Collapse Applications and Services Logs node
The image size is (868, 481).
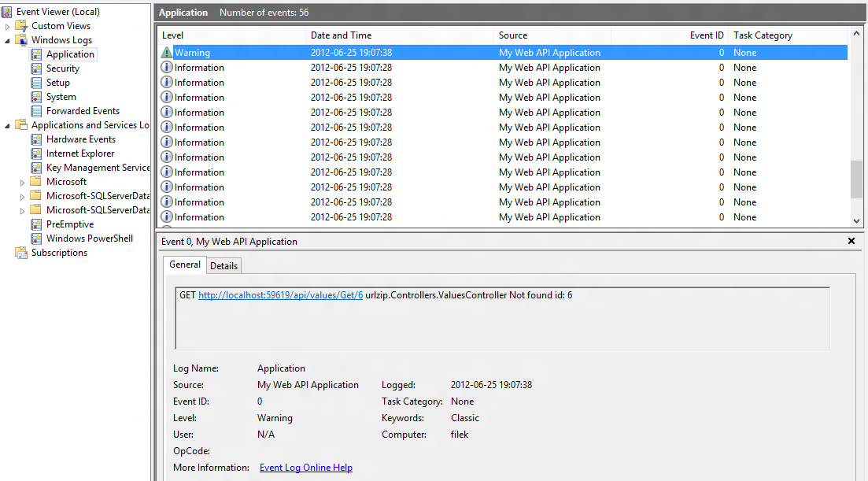tap(7, 126)
